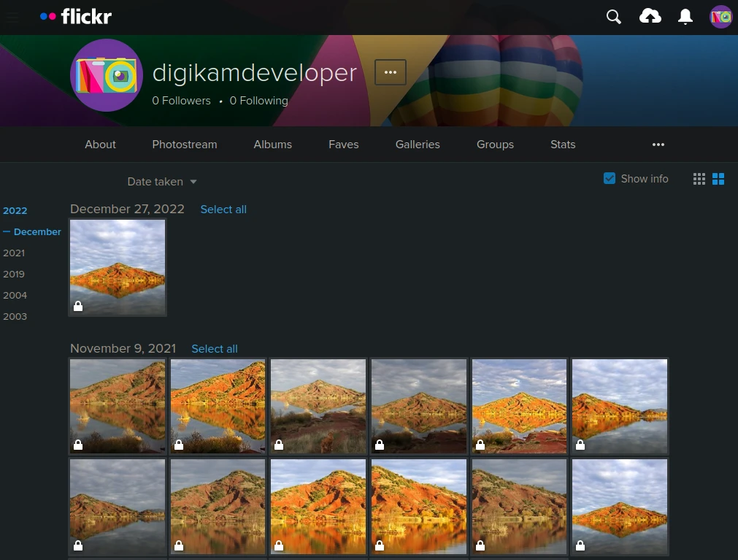Viewport: 738px width, 560px height.
Task: Switch to large grid view icon
Action: tap(718, 179)
